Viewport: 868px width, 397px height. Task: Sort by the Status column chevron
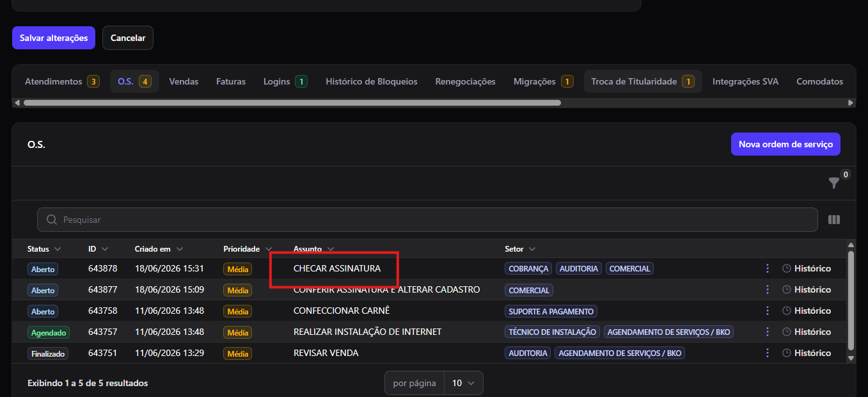coord(58,249)
